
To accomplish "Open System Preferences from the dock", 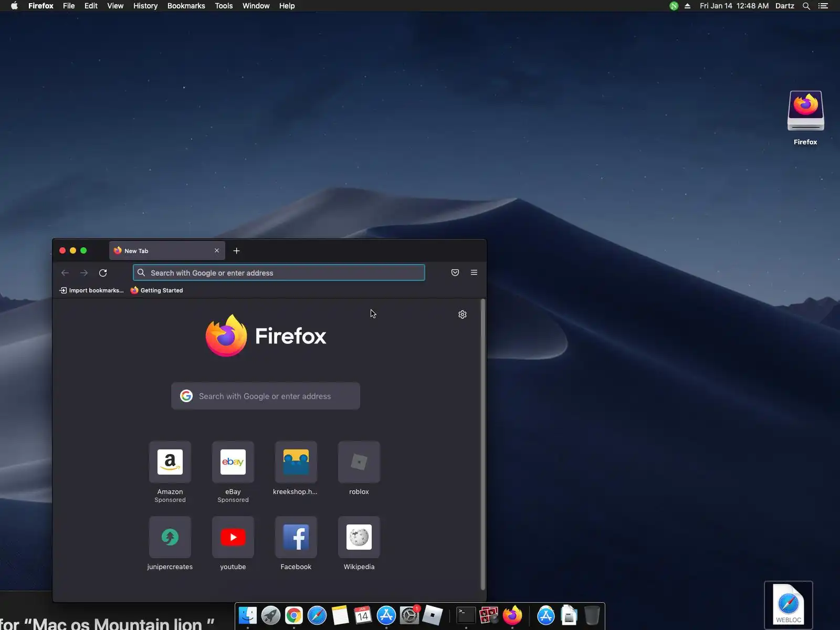I will point(409,615).
